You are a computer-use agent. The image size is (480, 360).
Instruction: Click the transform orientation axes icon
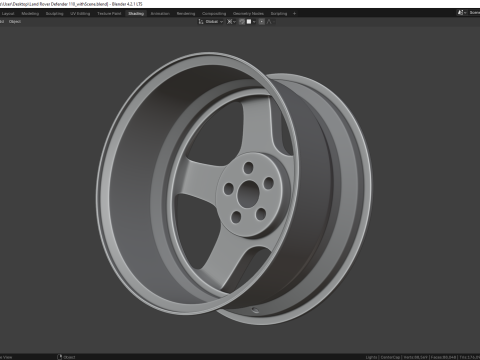201,22
